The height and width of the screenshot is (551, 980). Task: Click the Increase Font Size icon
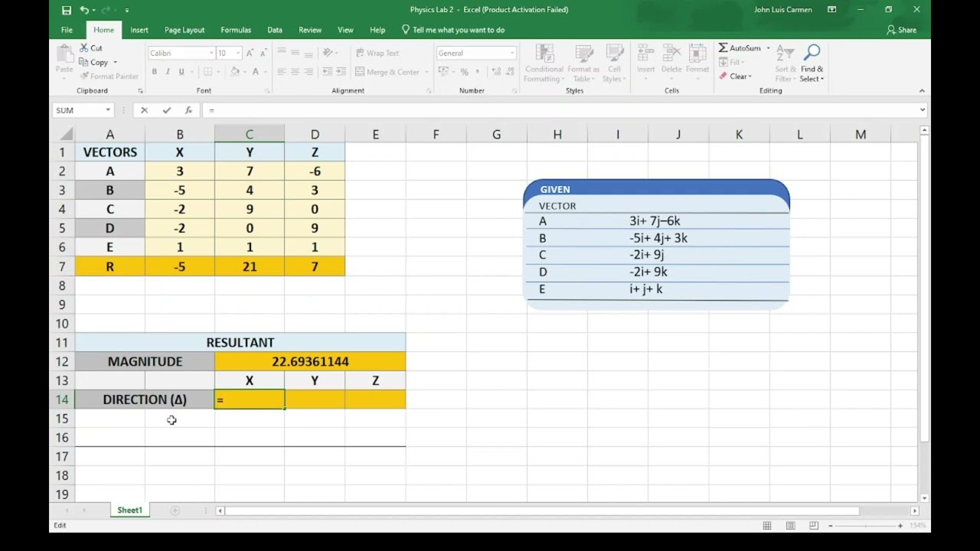(250, 53)
